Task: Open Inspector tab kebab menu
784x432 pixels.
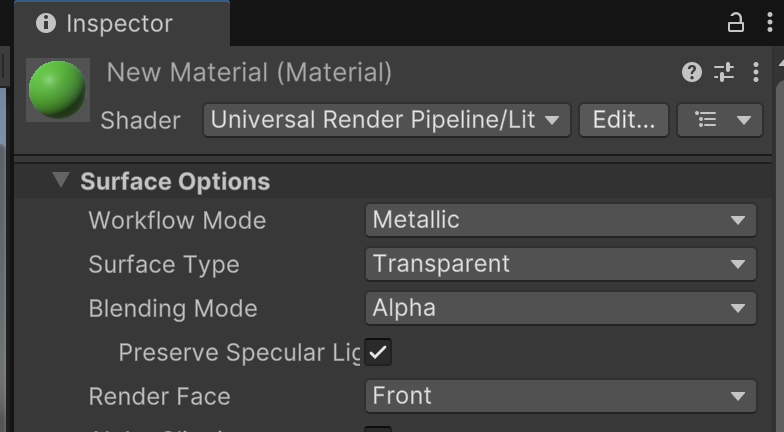Action: (770, 23)
